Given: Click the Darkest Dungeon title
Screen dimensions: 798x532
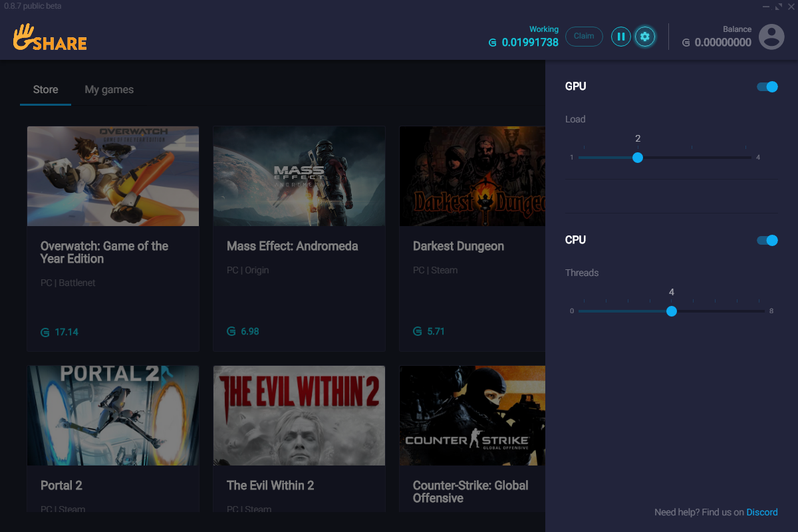Looking at the screenshot, I should [x=458, y=246].
